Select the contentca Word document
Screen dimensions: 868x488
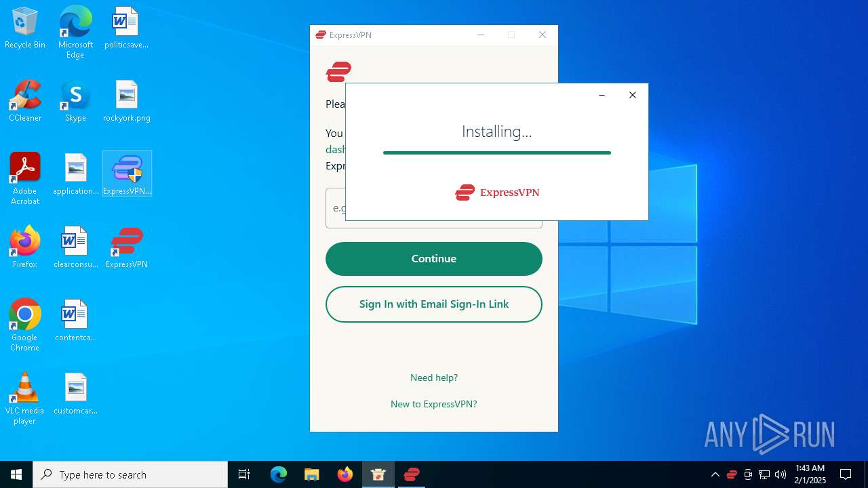click(75, 321)
